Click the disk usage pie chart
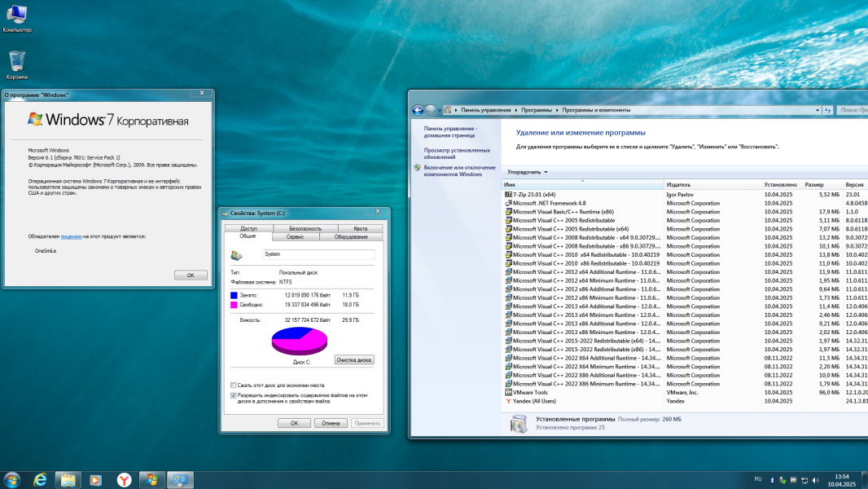 point(300,341)
